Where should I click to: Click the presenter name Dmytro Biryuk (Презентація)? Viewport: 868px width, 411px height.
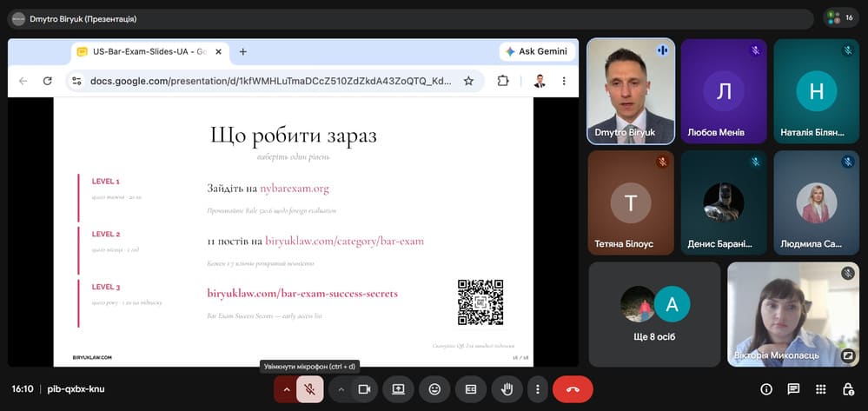pos(83,19)
